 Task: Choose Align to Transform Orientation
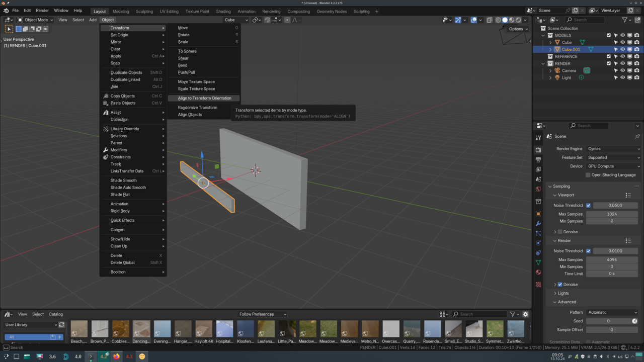coord(204,98)
